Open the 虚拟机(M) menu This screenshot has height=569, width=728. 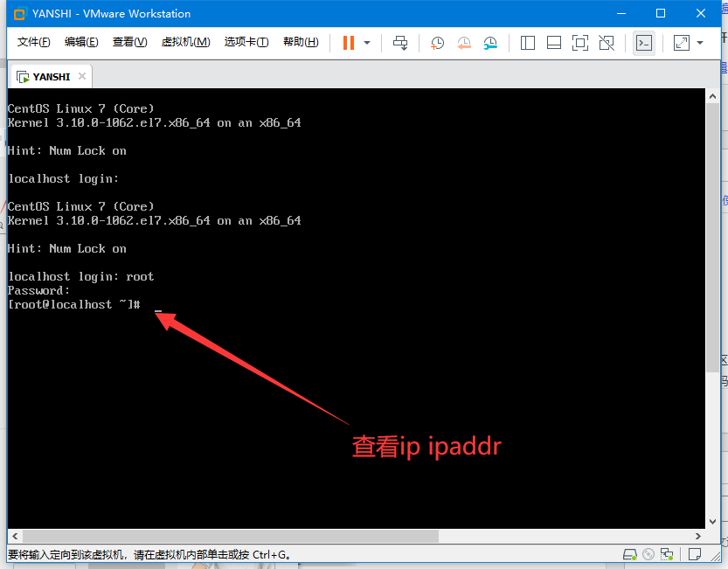[x=185, y=43]
